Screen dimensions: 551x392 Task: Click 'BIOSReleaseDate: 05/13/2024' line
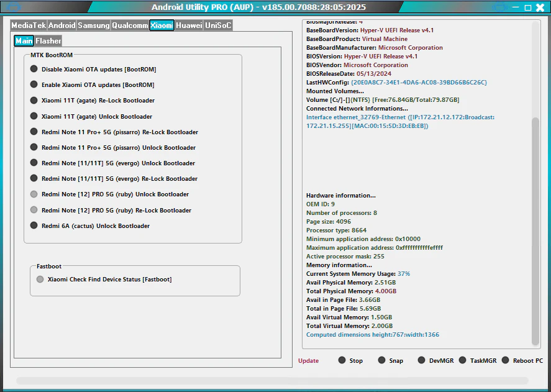click(x=348, y=74)
